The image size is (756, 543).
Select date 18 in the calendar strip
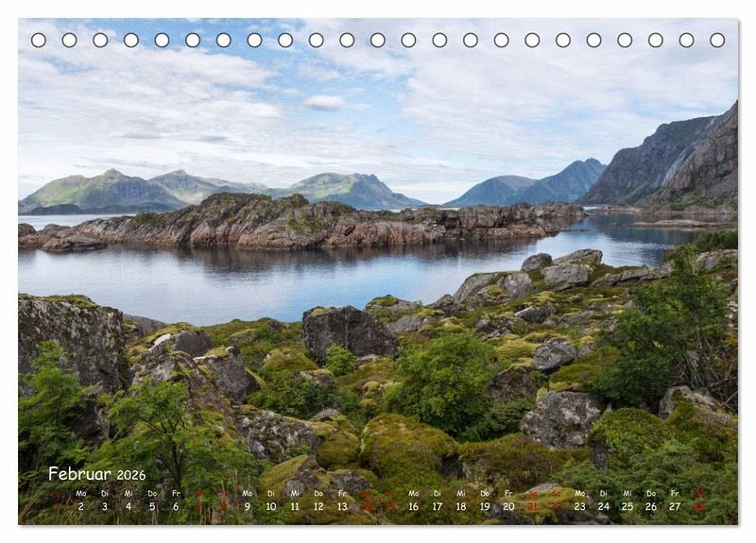tap(461, 506)
